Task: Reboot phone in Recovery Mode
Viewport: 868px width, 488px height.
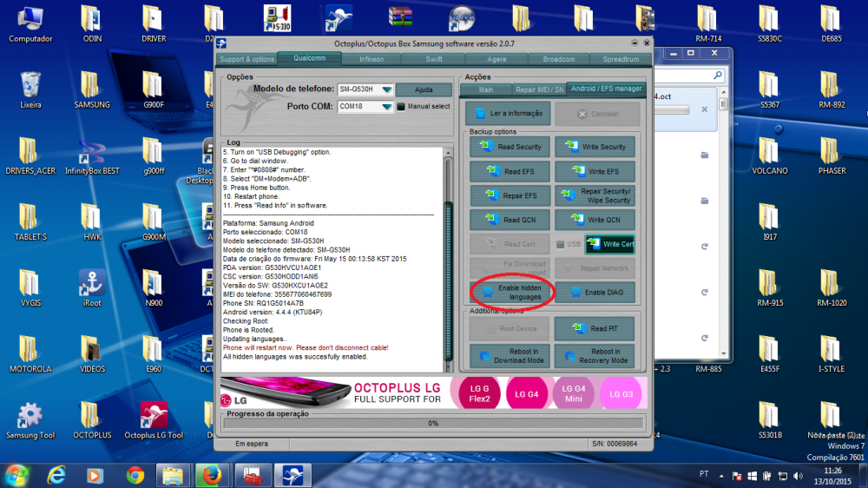Action: click(x=595, y=356)
